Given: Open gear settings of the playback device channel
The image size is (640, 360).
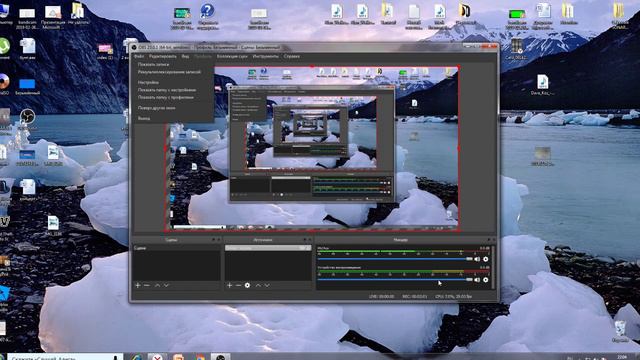Looking at the screenshot, I should click(x=485, y=280).
